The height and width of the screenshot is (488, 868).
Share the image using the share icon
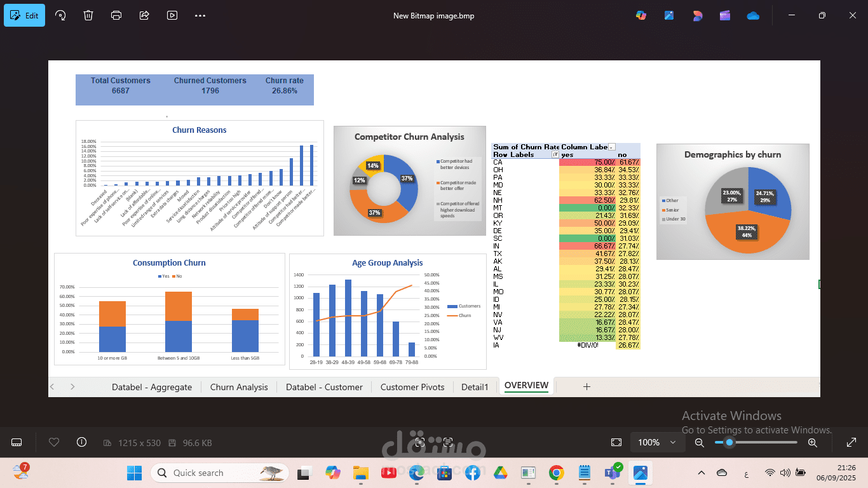(144, 15)
